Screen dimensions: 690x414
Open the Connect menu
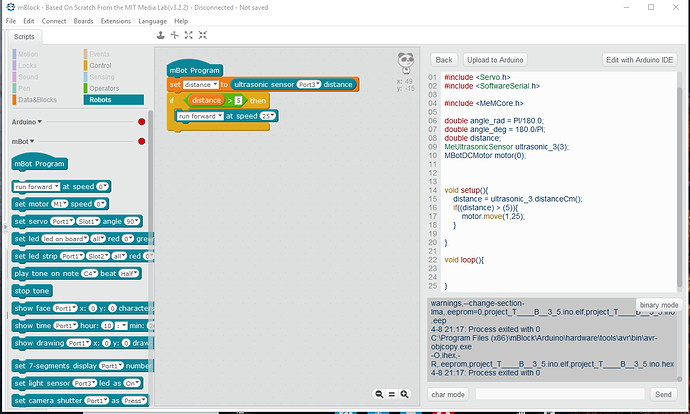54,21
